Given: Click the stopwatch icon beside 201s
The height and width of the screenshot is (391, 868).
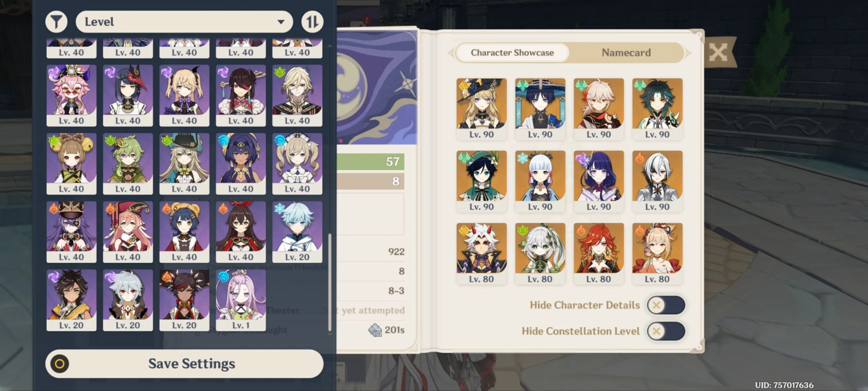Looking at the screenshot, I should (375, 330).
